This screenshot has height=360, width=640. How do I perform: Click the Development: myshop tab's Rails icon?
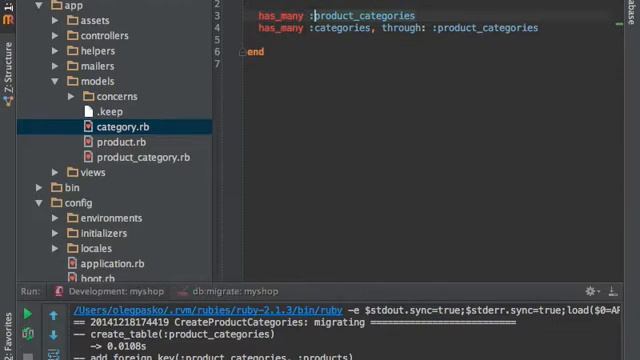(59, 291)
